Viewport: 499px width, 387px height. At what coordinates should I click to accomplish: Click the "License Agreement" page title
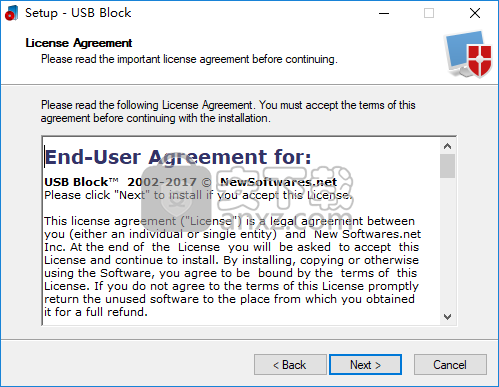79,43
